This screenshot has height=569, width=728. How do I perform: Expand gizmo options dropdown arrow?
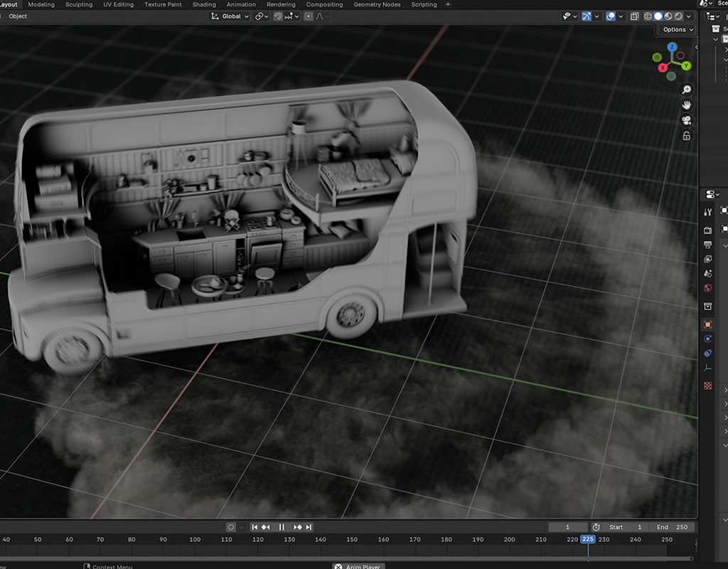point(596,16)
